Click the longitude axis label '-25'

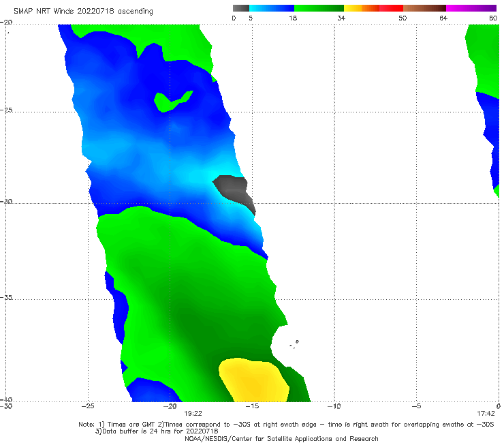pyautogui.click(x=88, y=406)
